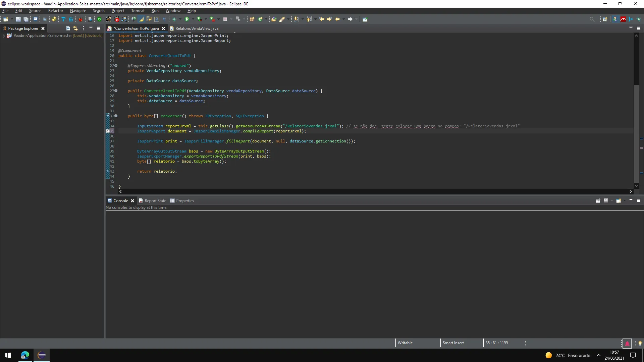Open the Run button dropdown arrow
The width and height of the screenshot is (644, 362).
193,19
